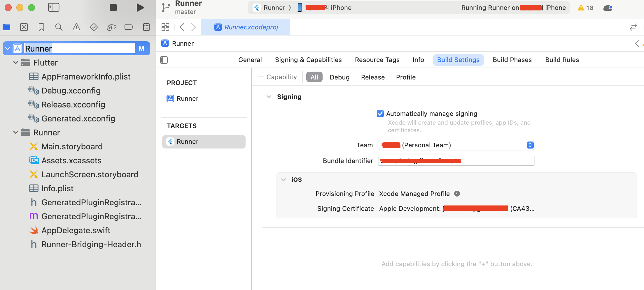Toggle the project and targets list sidebar
The height and width of the screenshot is (290, 644).
click(164, 60)
